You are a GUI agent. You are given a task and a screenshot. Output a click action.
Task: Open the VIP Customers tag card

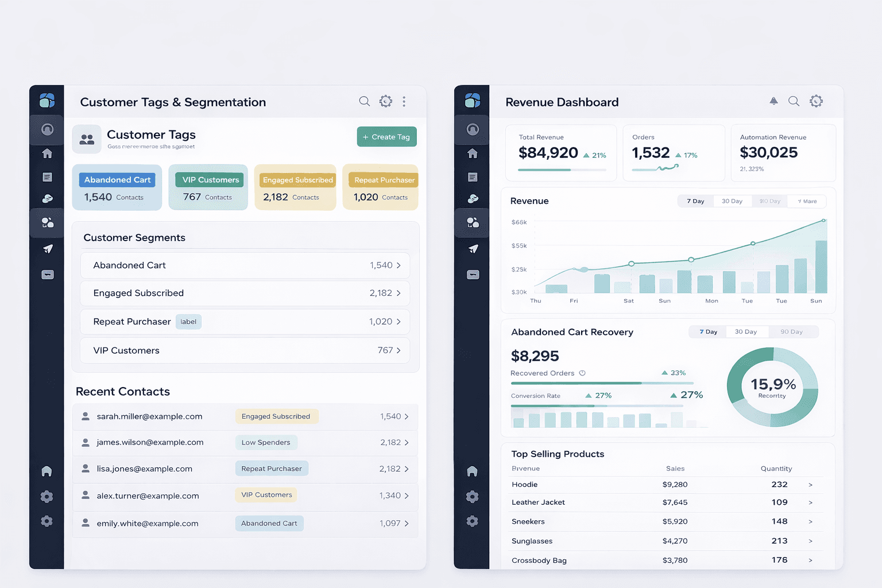tap(208, 187)
